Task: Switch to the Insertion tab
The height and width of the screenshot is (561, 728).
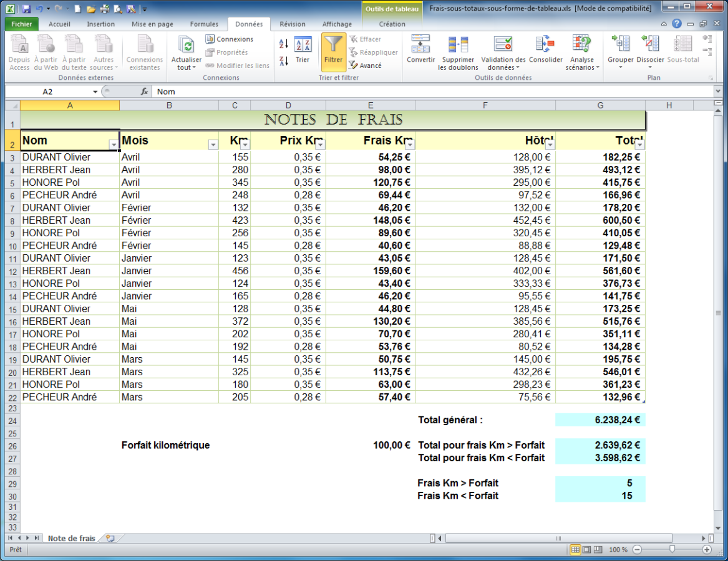Action: (x=101, y=24)
